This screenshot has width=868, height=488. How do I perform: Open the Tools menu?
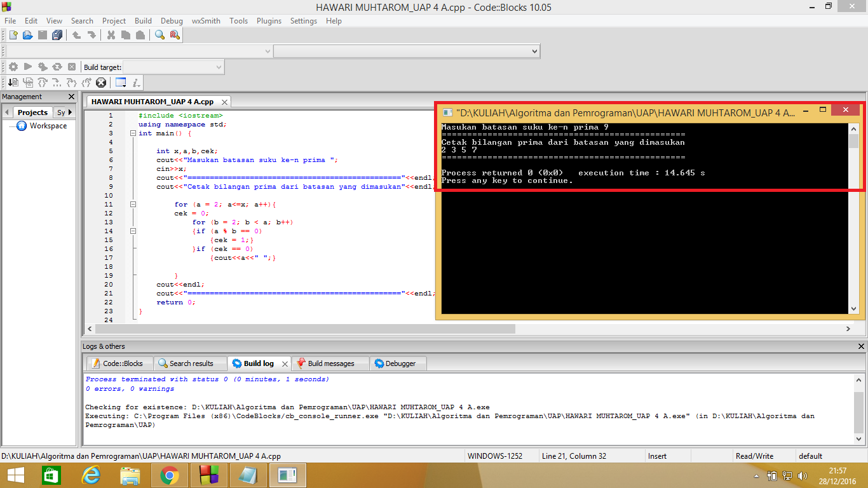(239, 21)
